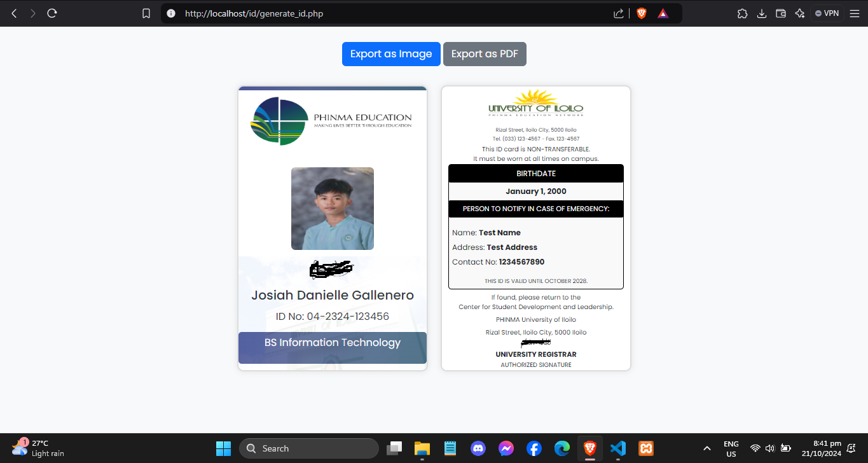Open the Brave hamburger main menu
The width and height of the screenshot is (868, 463).
tap(854, 13)
